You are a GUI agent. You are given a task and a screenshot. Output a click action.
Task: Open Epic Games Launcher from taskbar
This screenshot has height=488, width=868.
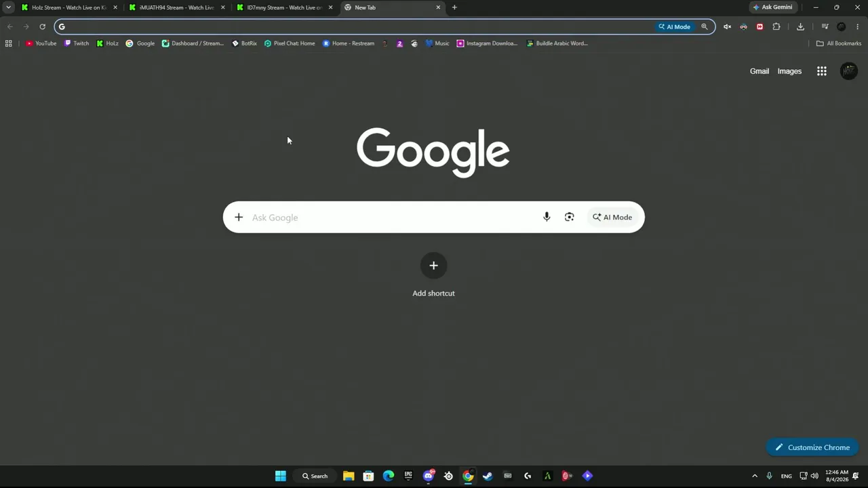[x=408, y=476]
